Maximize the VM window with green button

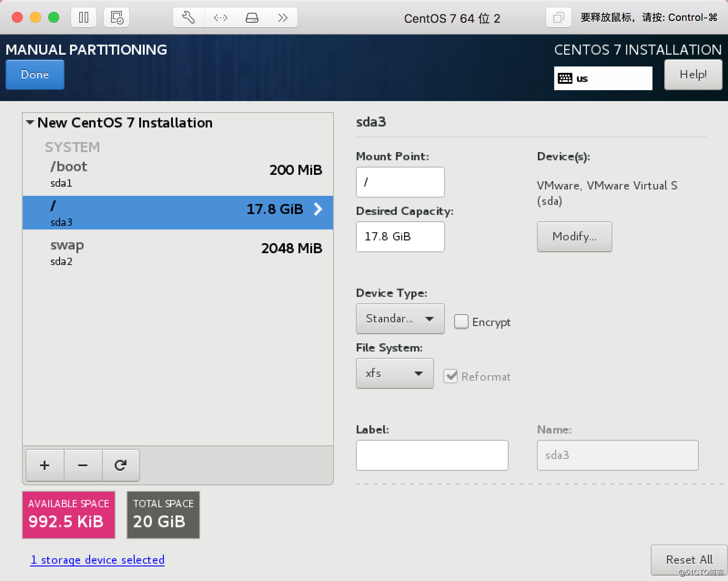(x=54, y=17)
